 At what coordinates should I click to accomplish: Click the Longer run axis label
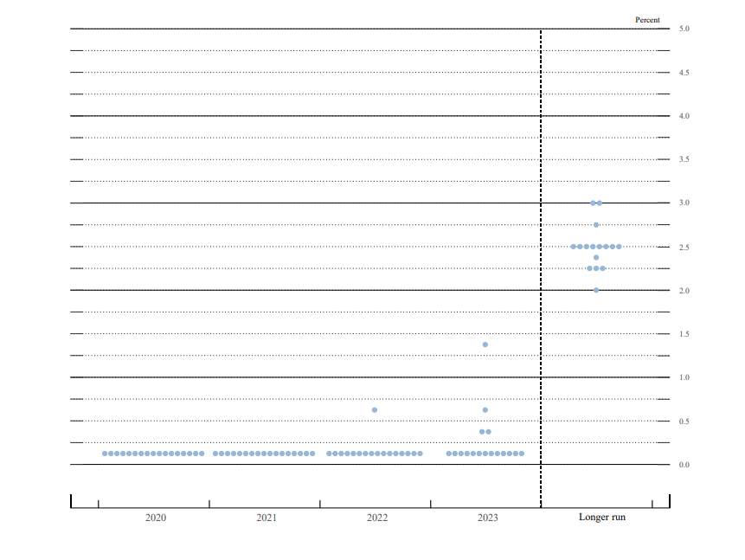(x=602, y=517)
